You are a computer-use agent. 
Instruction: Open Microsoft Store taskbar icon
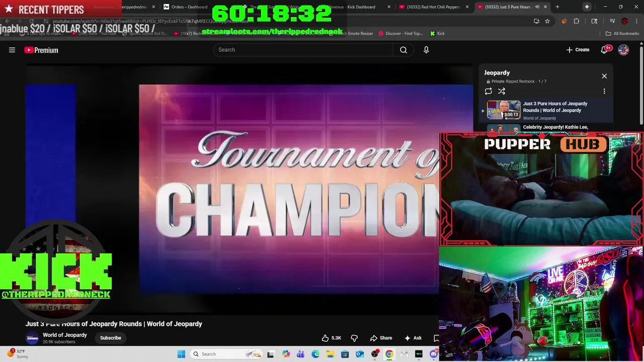pyautogui.click(x=345, y=354)
